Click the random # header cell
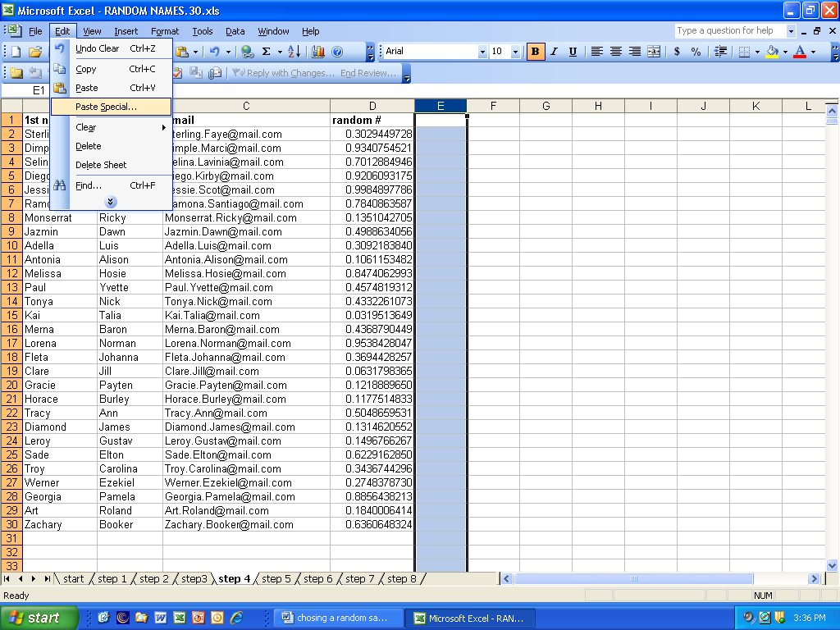Screen dimensions: 840x630 [x=372, y=120]
